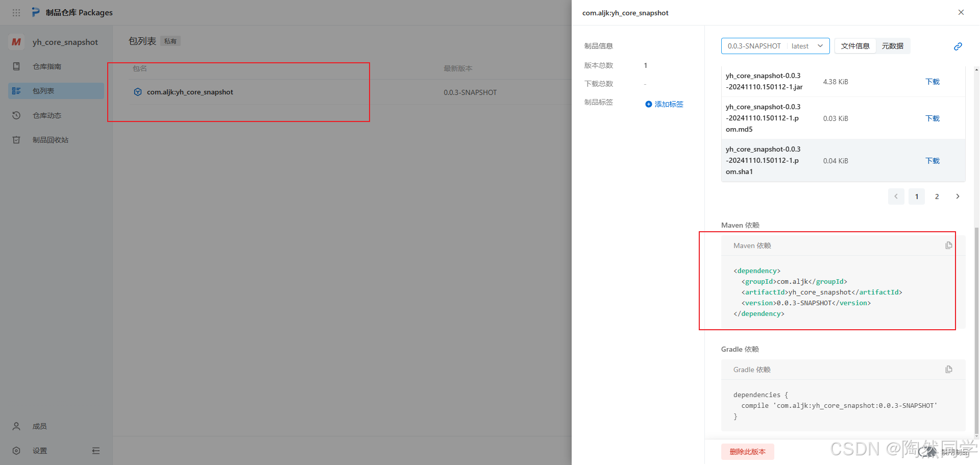Copy the Maven 依赖 snippet
This screenshot has width=980, height=465.
click(949, 246)
